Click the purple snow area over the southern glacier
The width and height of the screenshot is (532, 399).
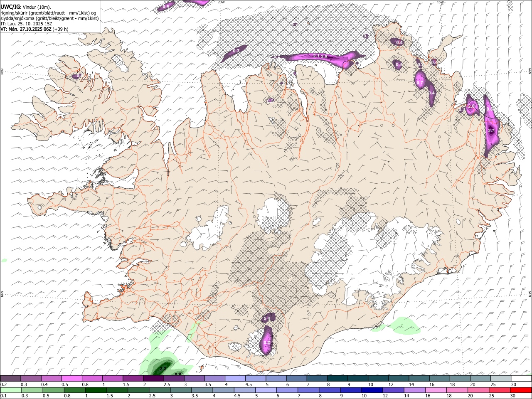tap(266, 341)
